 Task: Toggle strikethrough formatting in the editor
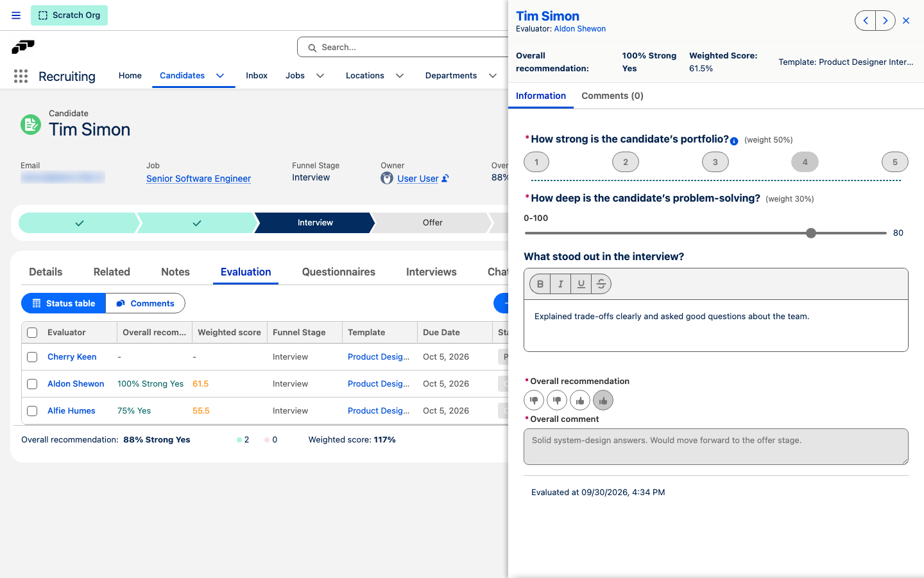[601, 284]
